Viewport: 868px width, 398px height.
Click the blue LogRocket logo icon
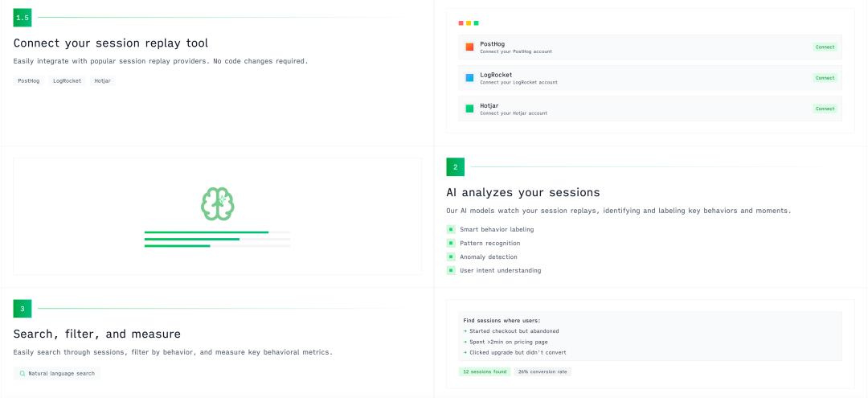[x=469, y=78]
